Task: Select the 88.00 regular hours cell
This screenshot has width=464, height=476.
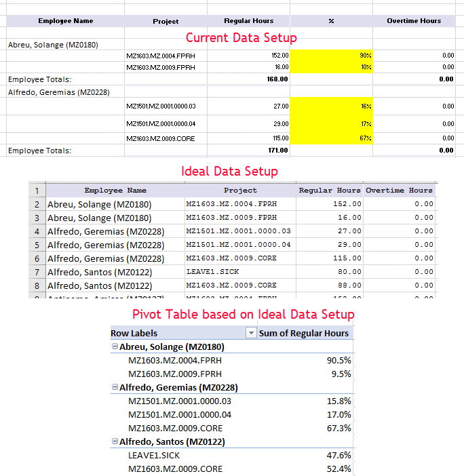Action: [x=330, y=285]
